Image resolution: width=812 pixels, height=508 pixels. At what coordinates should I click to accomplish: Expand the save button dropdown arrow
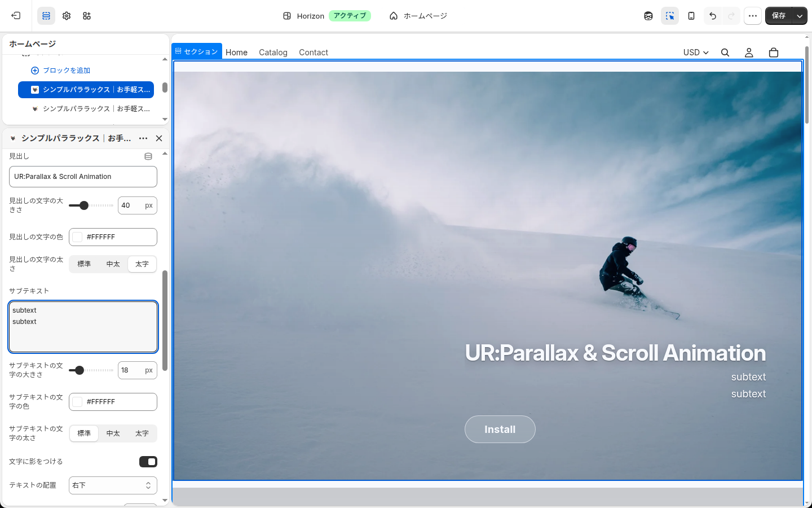pos(800,16)
